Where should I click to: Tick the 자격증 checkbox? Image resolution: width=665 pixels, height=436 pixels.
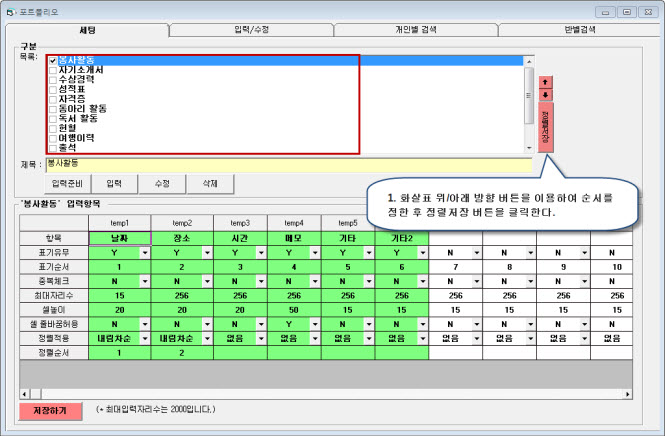pos(53,99)
